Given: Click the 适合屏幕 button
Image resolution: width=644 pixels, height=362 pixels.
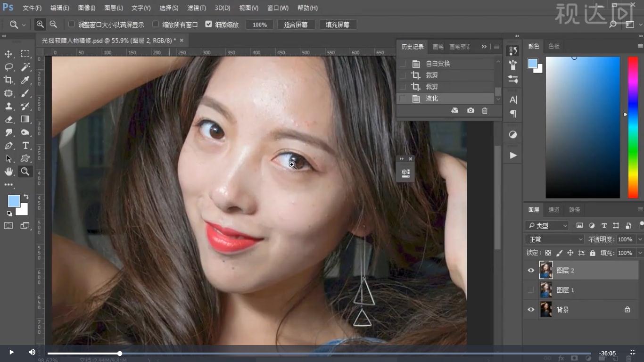Looking at the screenshot, I should (296, 25).
